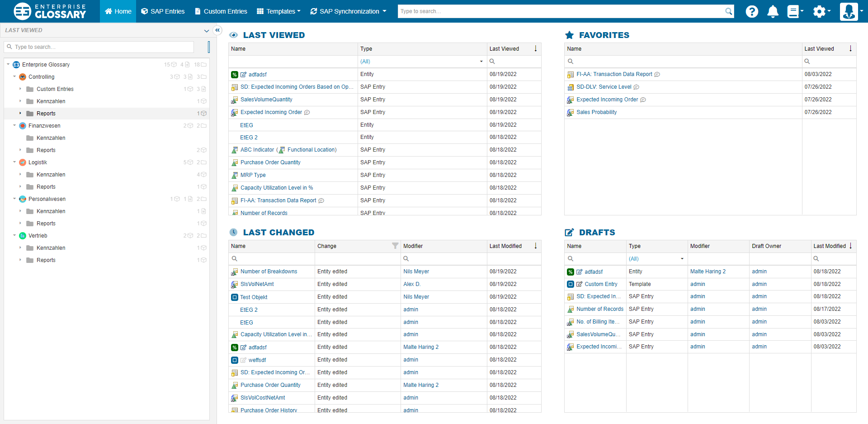Open SlsVolNetAmt in Last Changed
Screen dimensions: 868x424
257,284
